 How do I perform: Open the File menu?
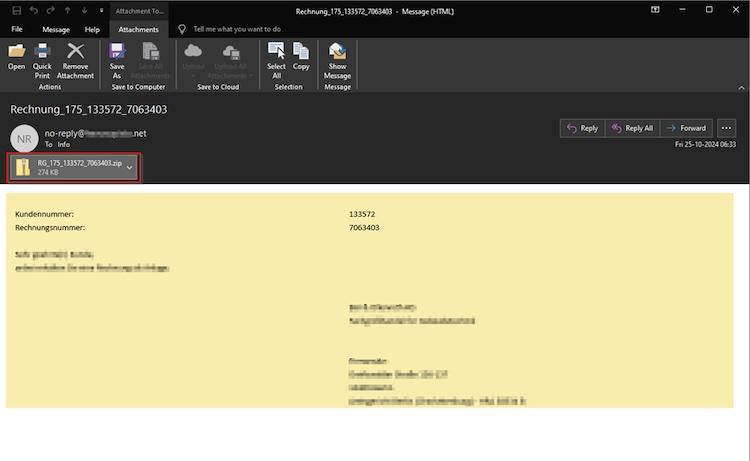17,29
